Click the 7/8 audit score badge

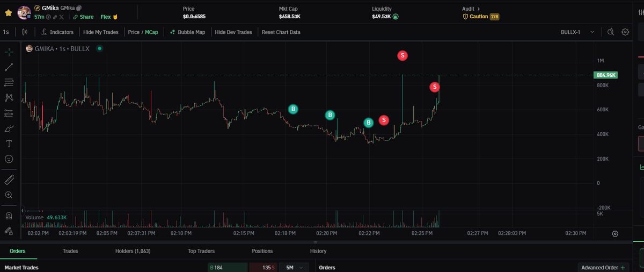pos(494,17)
